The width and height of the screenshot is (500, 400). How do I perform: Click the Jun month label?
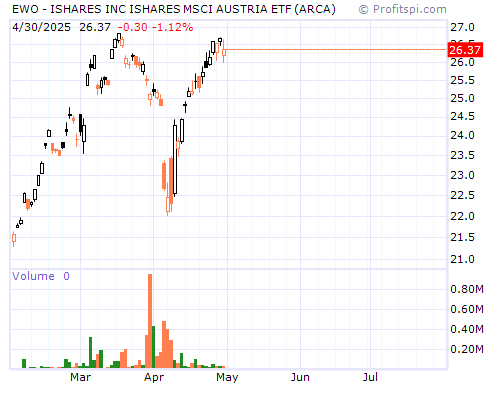click(x=300, y=377)
